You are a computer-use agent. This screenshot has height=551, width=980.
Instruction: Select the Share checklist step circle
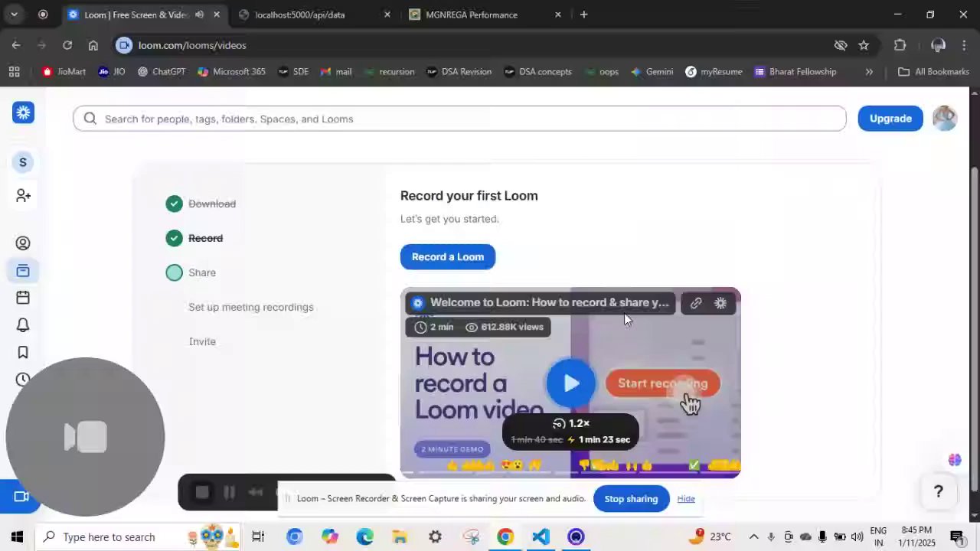click(174, 272)
